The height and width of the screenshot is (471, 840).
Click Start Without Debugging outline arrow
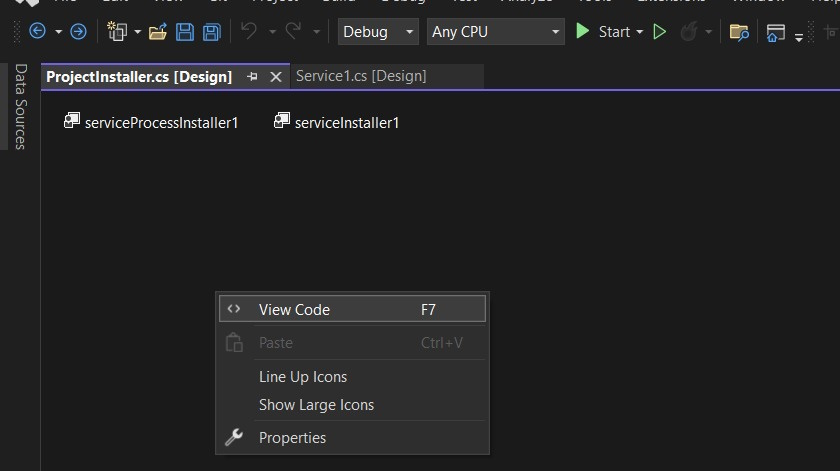click(660, 32)
